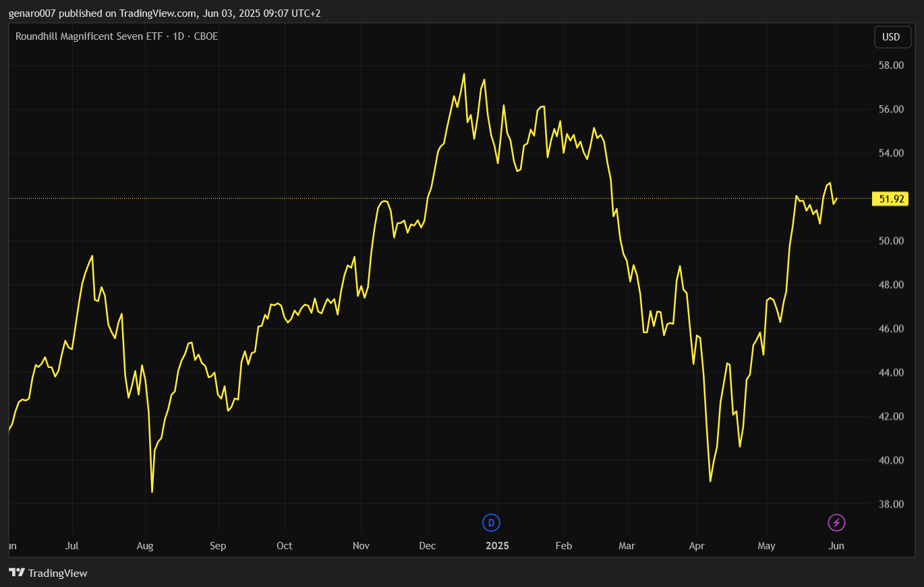Screen dimensions: 924x587
Task: Click the Apr label on time axis
Action: 697,546
